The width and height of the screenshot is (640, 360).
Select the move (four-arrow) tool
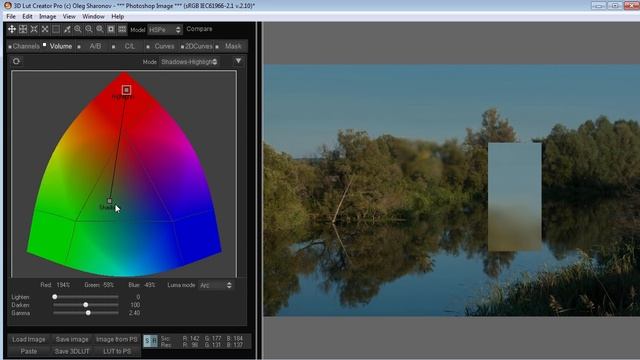(x=12, y=29)
